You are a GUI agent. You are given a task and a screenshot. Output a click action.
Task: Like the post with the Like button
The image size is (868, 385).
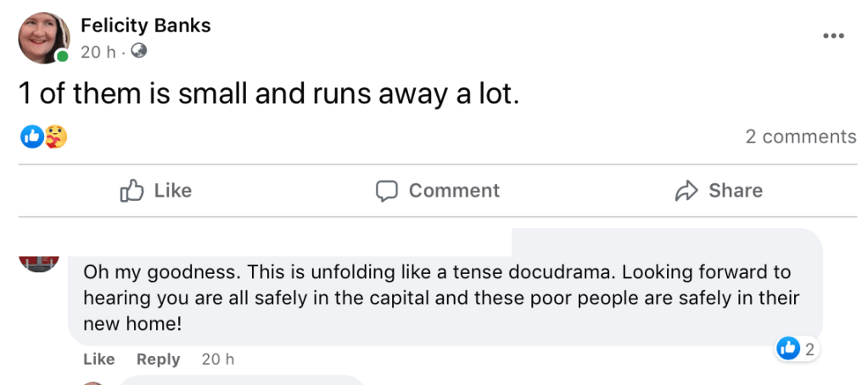pyautogui.click(x=156, y=191)
